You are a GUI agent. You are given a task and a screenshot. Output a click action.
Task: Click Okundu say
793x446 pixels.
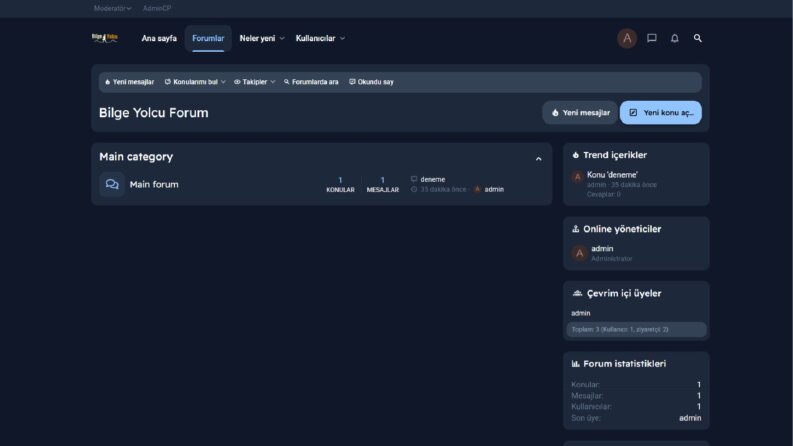coord(371,82)
